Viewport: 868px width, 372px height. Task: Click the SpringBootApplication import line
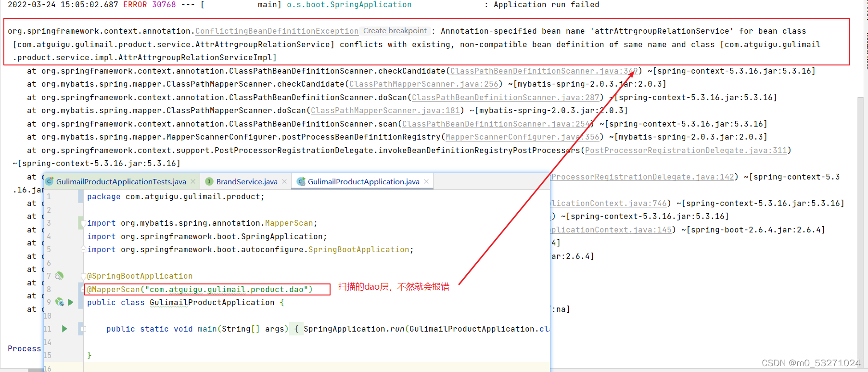click(x=250, y=250)
